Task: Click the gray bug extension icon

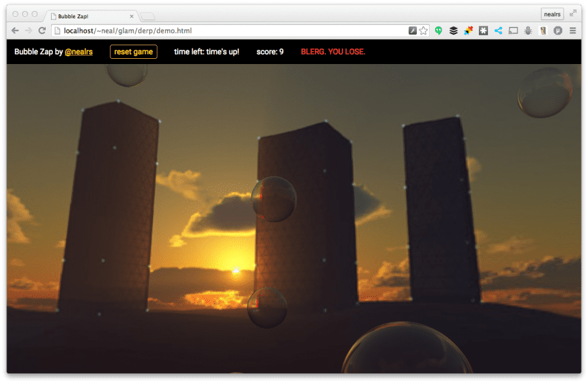Action: pos(528,31)
